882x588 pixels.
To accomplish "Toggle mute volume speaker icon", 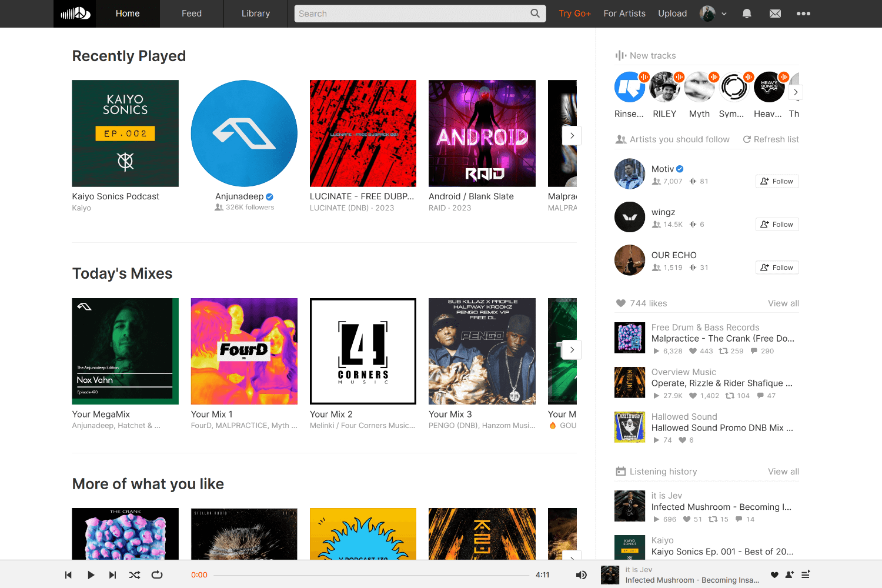I will pyautogui.click(x=581, y=575).
